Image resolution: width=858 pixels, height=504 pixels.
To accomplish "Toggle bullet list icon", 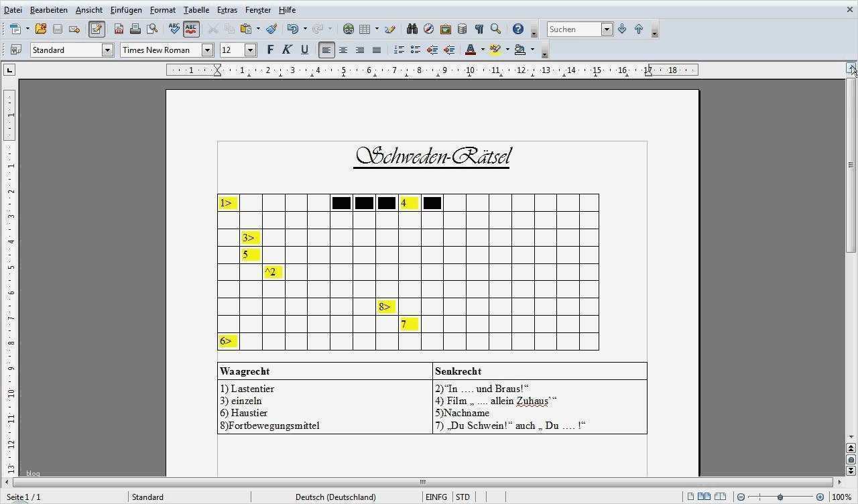I will pyautogui.click(x=416, y=50).
